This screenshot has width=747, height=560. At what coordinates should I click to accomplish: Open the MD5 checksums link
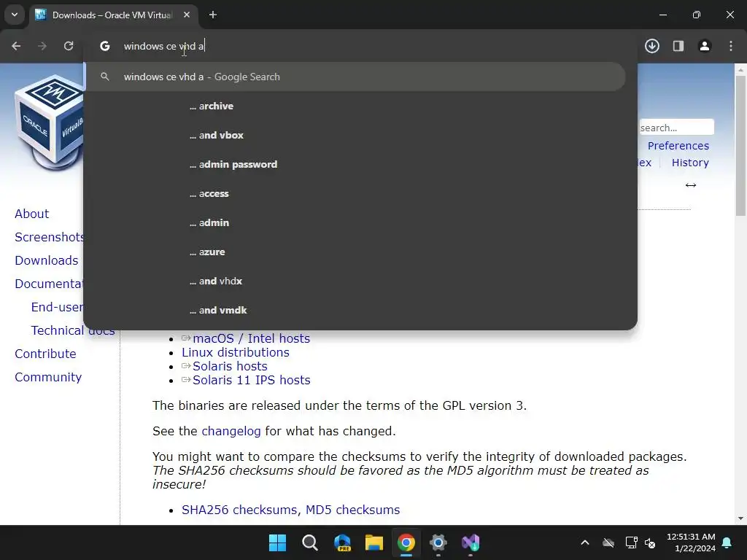coord(352,510)
